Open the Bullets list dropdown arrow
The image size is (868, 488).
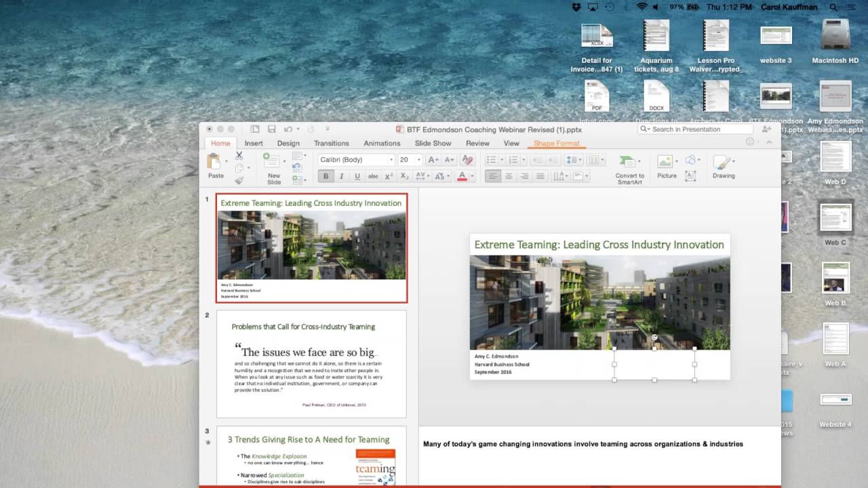(x=501, y=161)
